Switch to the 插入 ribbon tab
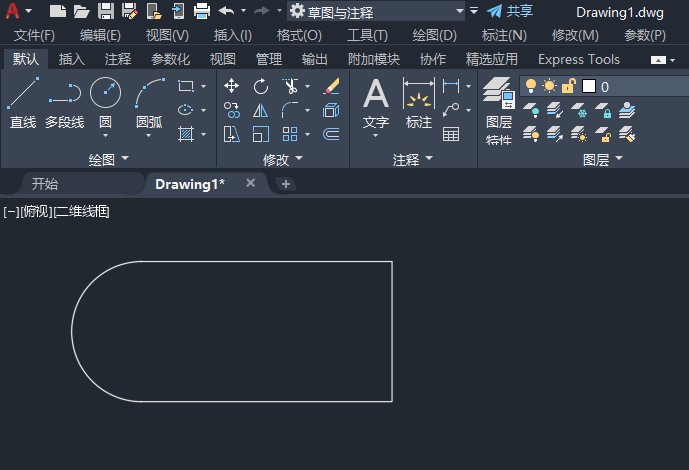689x470 pixels. 72,59
